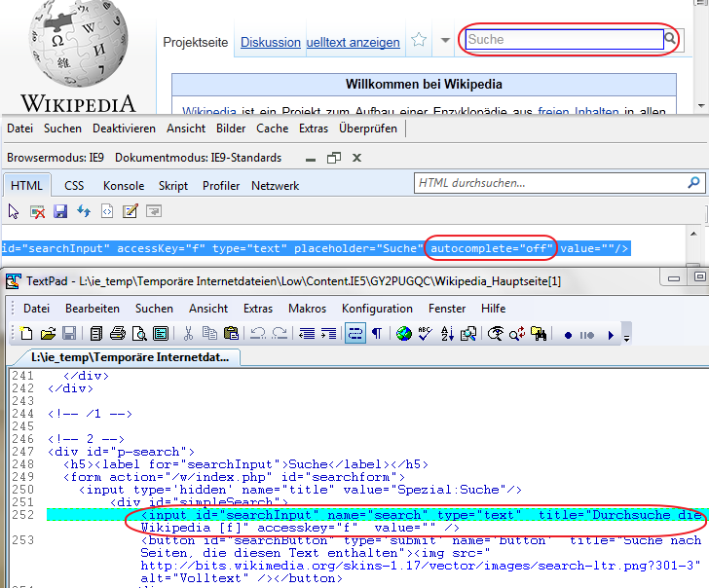Open the Deaktivieren menu in dev tools
Viewport: 709px width, 588px height.
point(124,129)
